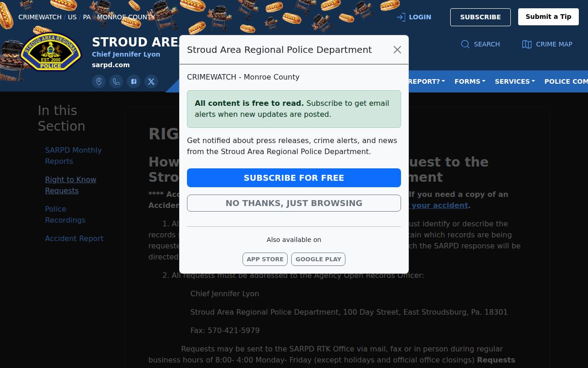
Task: Close the subscription dialog with the X
Action: tap(397, 50)
